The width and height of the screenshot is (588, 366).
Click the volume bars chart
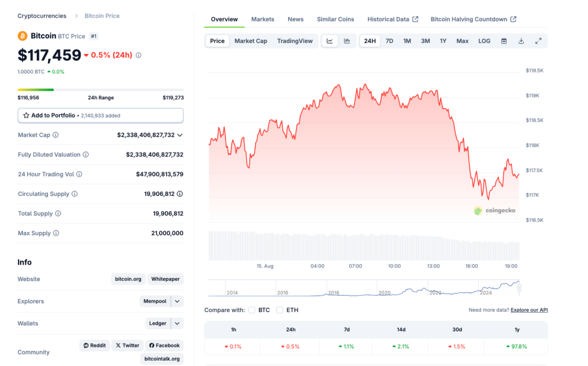(364, 245)
